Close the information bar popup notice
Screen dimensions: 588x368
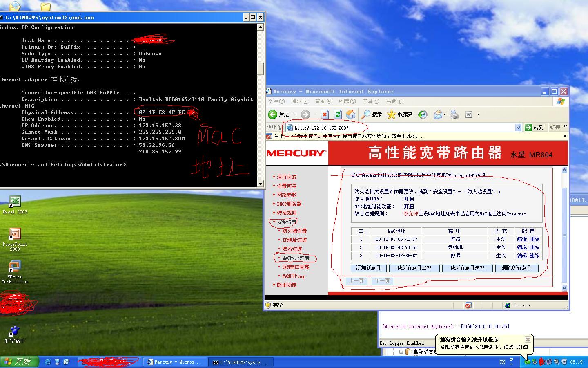[x=565, y=136]
